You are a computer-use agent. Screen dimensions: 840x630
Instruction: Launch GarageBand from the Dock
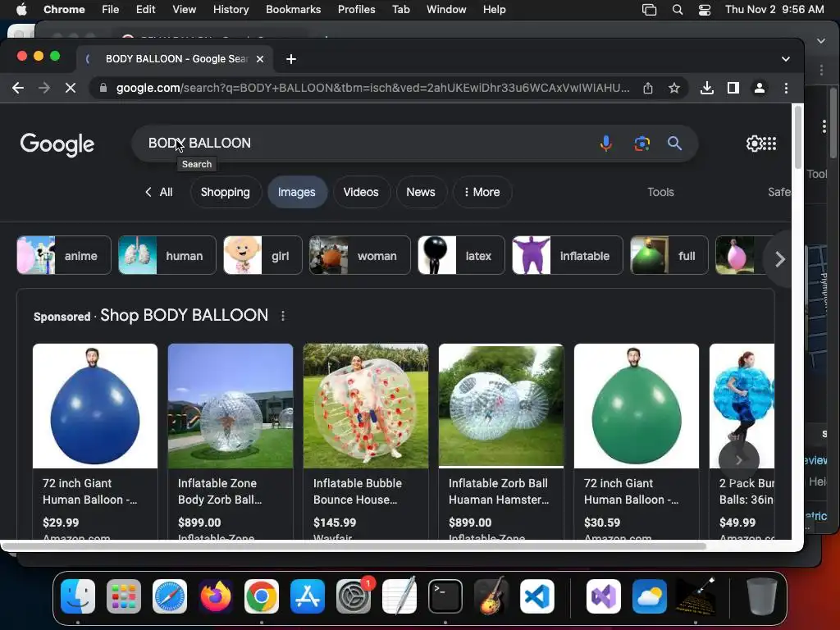[x=491, y=596]
